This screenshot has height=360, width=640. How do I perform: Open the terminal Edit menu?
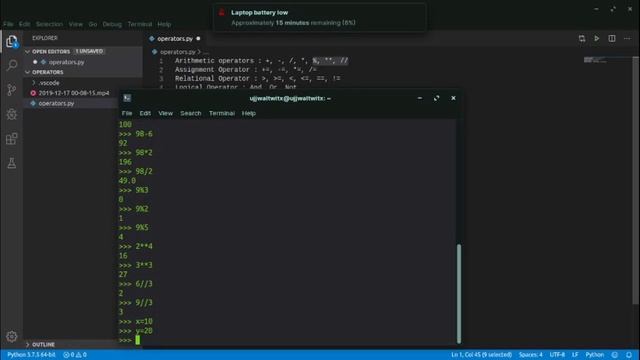[x=145, y=113]
